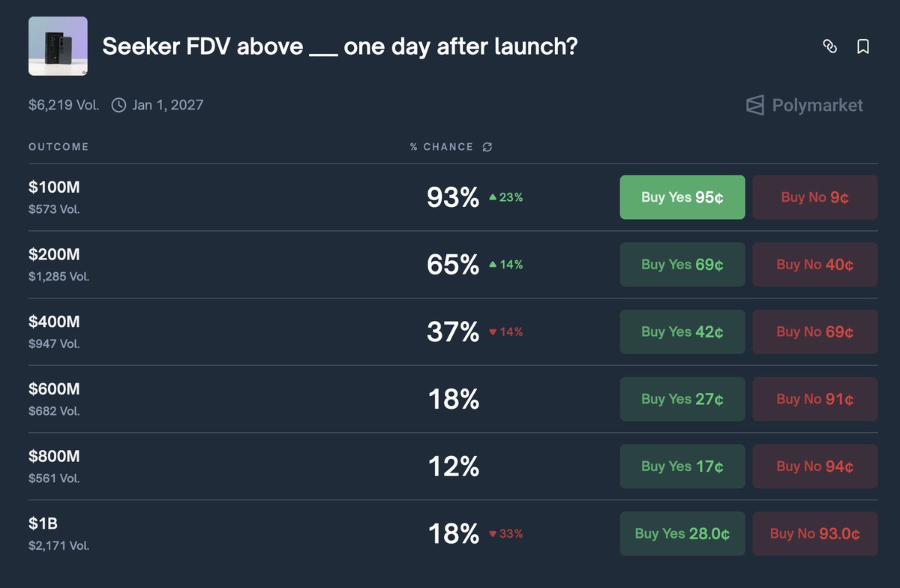Click the refresh icon beside % Chance
Screen dimensions: 900x588
click(x=487, y=147)
